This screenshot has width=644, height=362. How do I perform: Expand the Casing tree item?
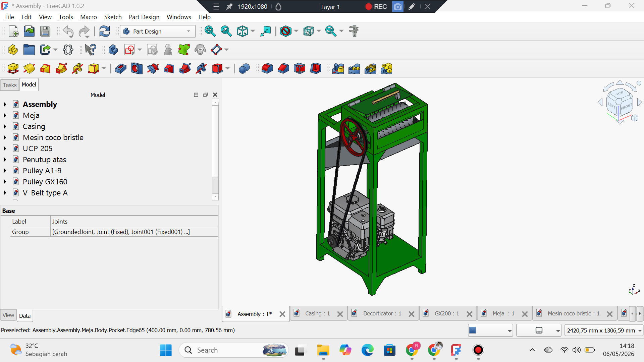5,126
